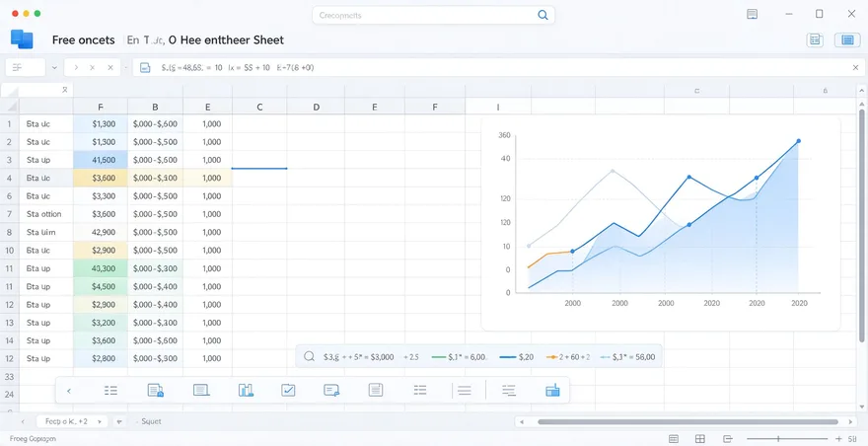
Task: Click the previous-sheet arrow left of the sheet tabs
Action: click(23, 421)
